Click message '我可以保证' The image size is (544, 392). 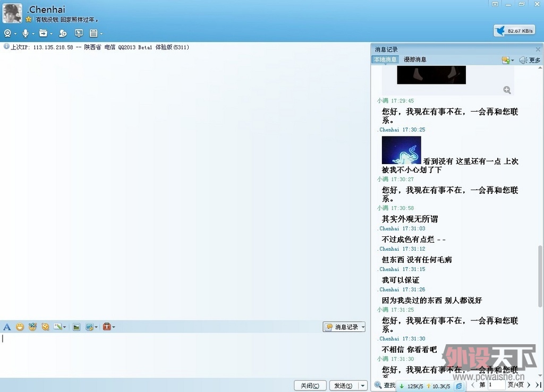click(401, 280)
